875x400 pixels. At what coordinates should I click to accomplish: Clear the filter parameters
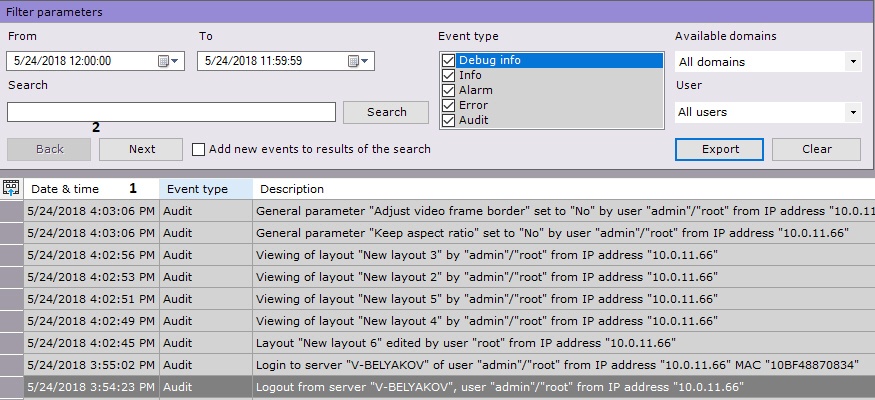(x=816, y=149)
